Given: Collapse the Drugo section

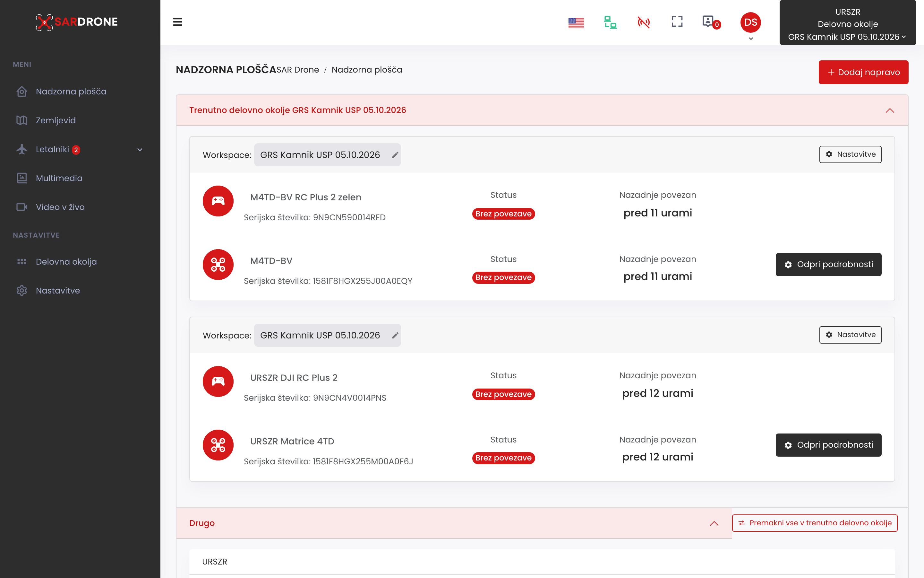Looking at the screenshot, I should click(714, 523).
